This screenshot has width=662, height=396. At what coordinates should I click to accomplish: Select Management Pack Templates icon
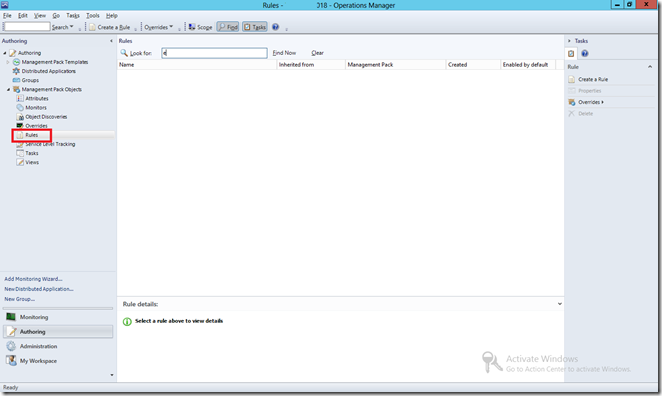[16, 62]
